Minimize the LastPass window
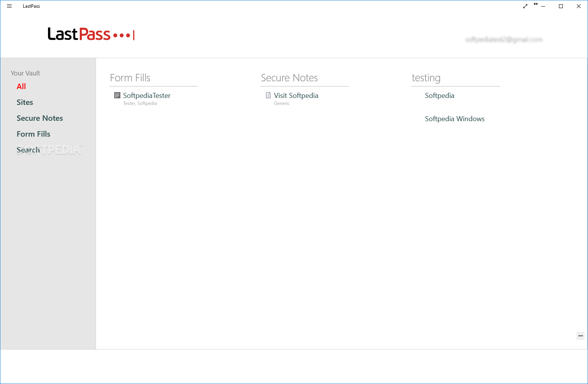This screenshot has width=588, height=384. [543, 6]
